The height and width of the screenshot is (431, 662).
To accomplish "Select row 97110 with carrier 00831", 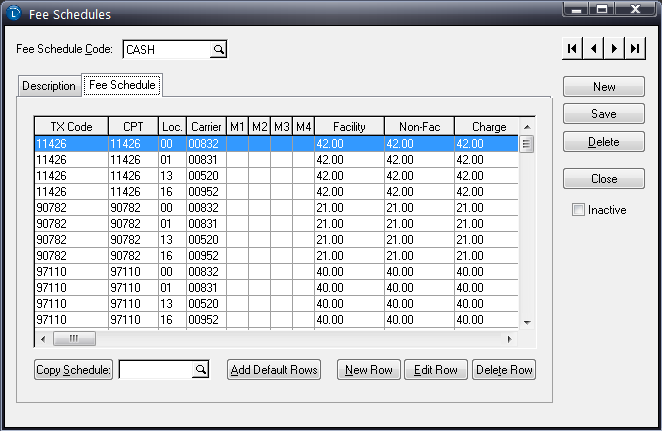I will (x=277, y=288).
